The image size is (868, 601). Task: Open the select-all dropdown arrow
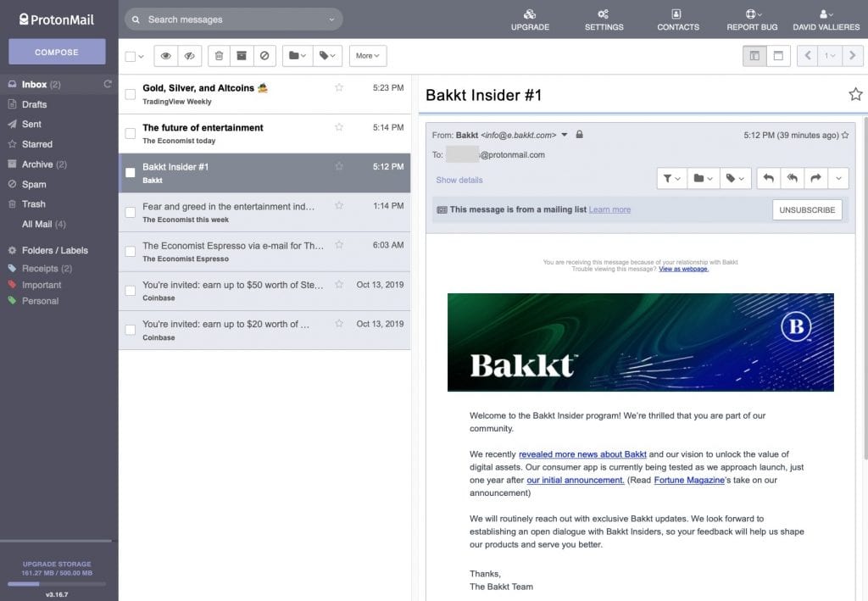point(142,57)
